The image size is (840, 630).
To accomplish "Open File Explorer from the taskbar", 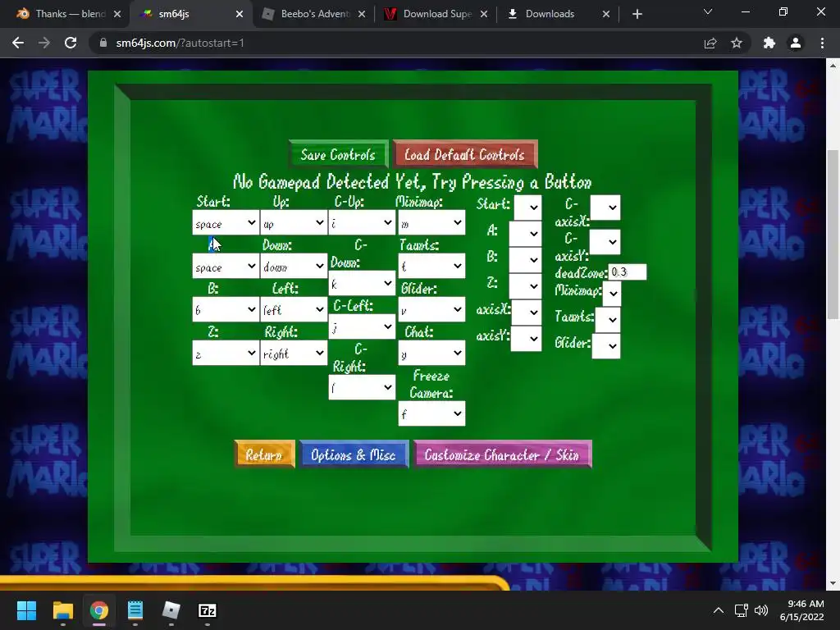I will [62, 610].
